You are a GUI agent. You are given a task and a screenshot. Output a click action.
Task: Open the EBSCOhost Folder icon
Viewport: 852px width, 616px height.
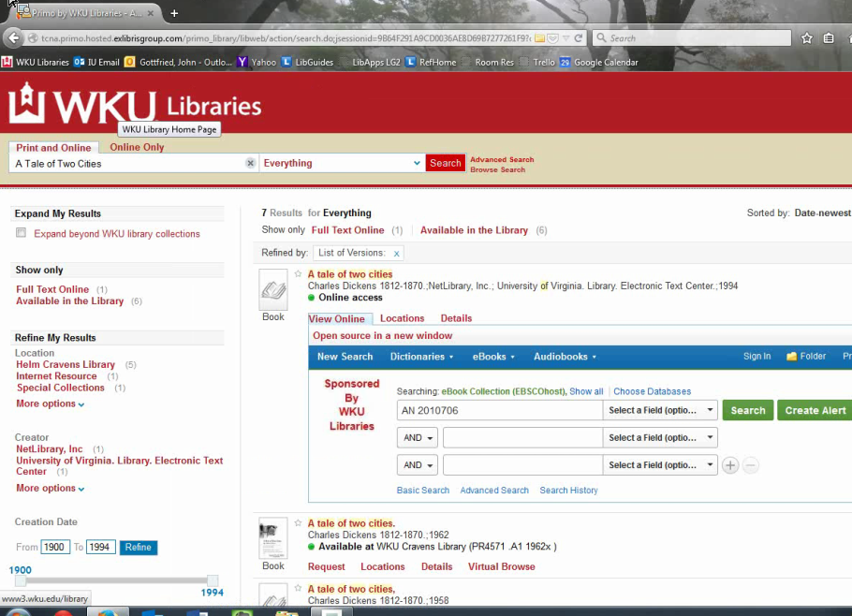(806, 357)
